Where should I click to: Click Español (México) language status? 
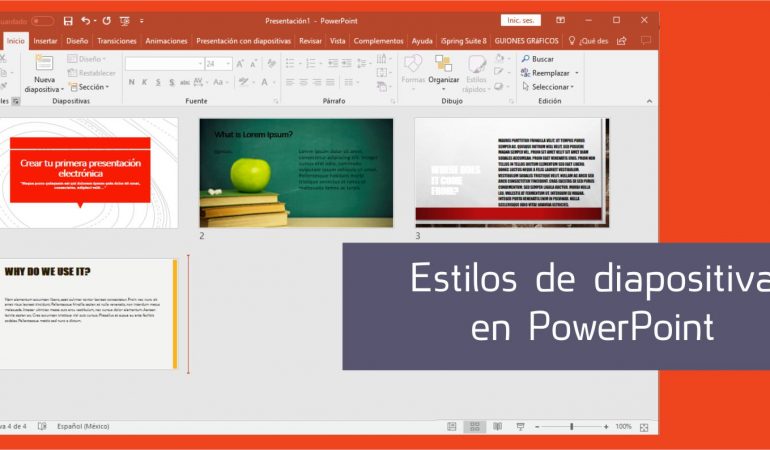(83, 426)
